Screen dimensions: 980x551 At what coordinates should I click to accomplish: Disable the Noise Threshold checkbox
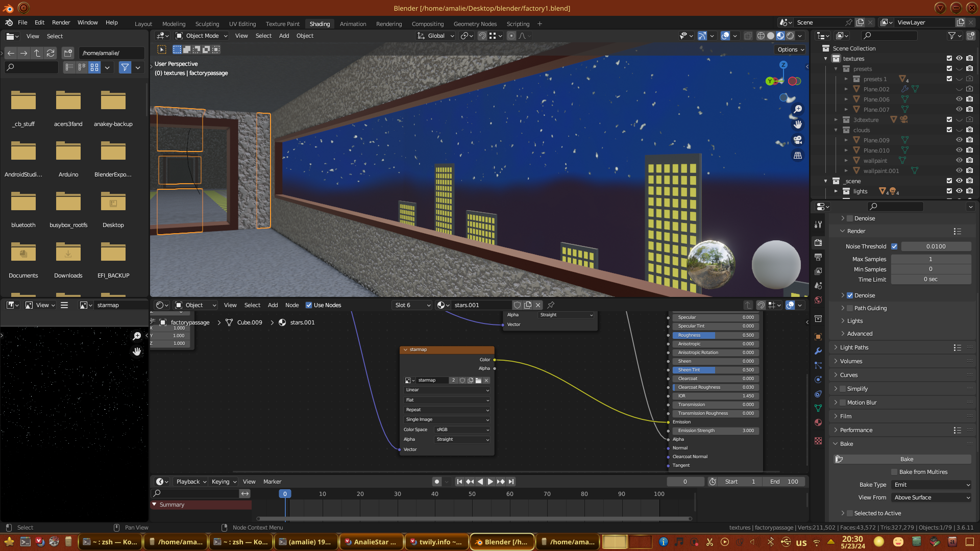[x=894, y=246]
